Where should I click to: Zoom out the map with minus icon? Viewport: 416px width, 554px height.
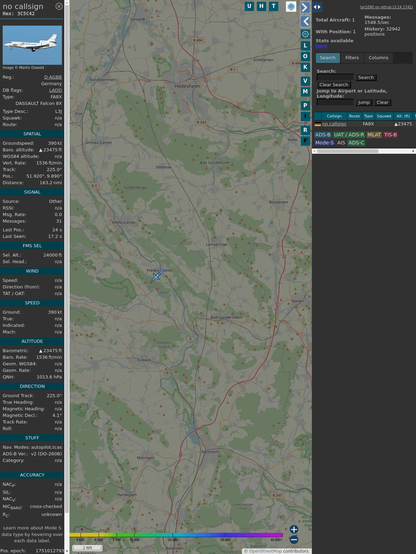click(x=294, y=540)
